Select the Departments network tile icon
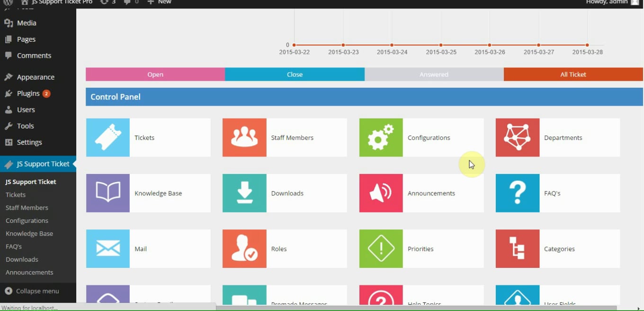Screen dimensions: 644x311 518,137
